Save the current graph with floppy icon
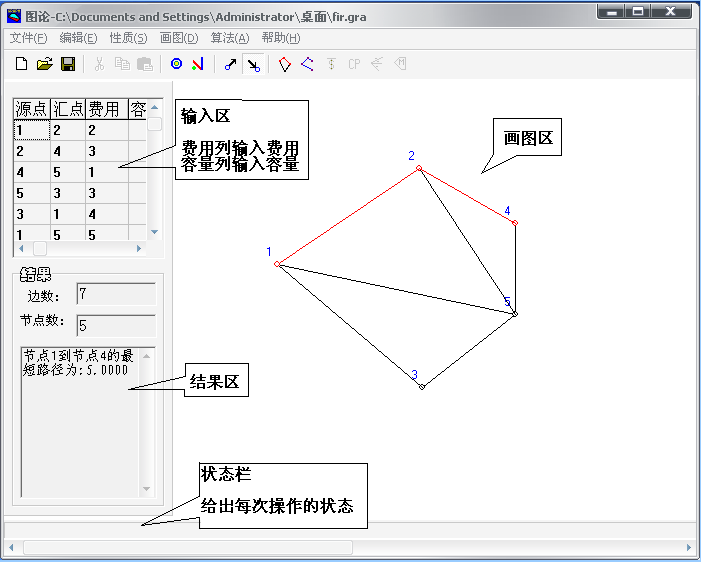Screen dimensions: 701x562 (x=68, y=64)
